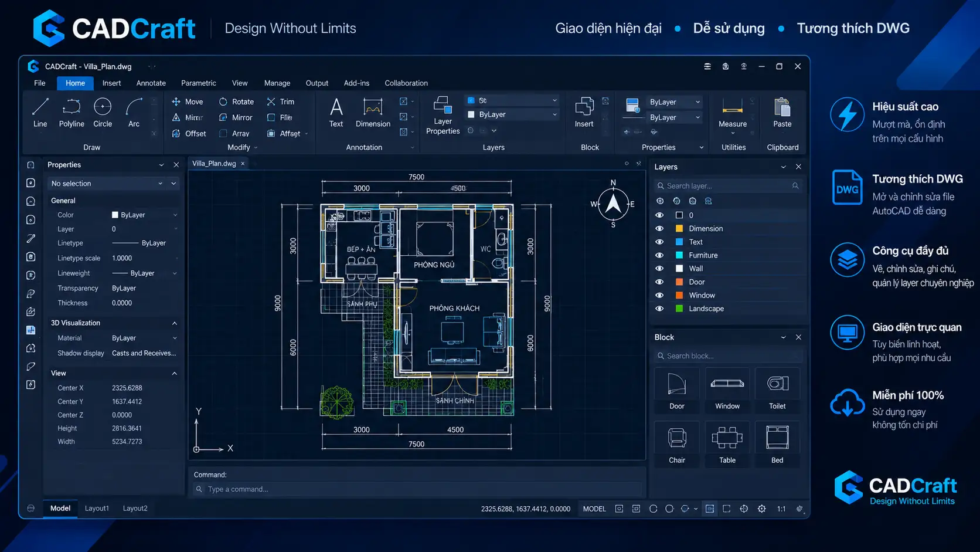The width and height of the screenshot is (980, 552).
Task: Select the Trim tool
Action: pos(281,101)
